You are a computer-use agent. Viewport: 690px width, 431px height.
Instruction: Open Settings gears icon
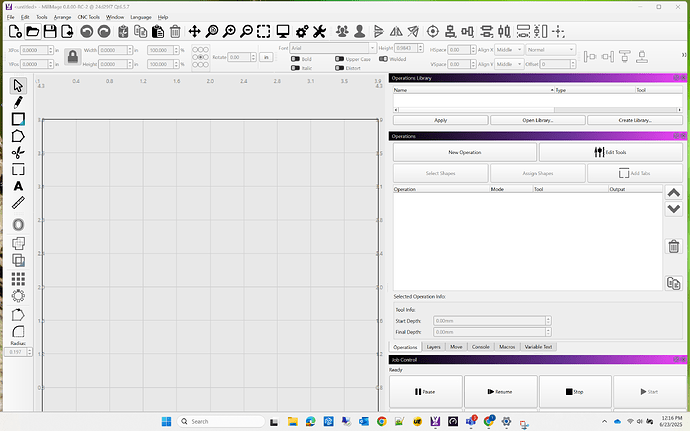[x=302, y=31]
